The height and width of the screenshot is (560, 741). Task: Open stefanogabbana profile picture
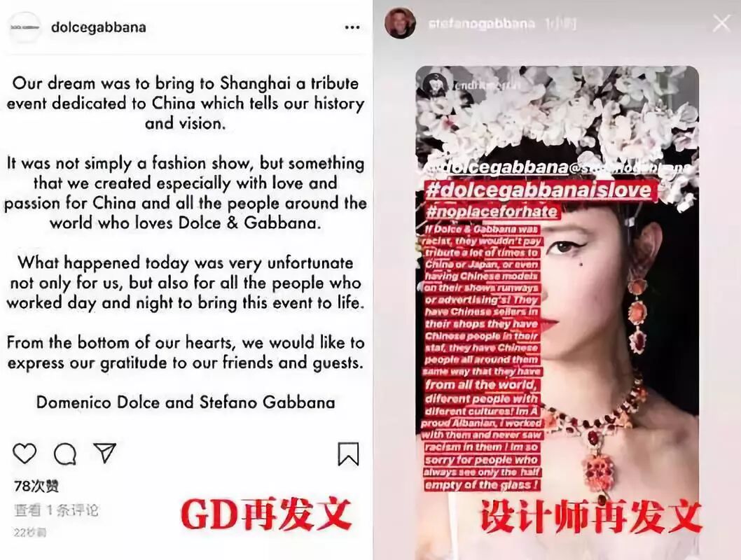coord(401,22)
